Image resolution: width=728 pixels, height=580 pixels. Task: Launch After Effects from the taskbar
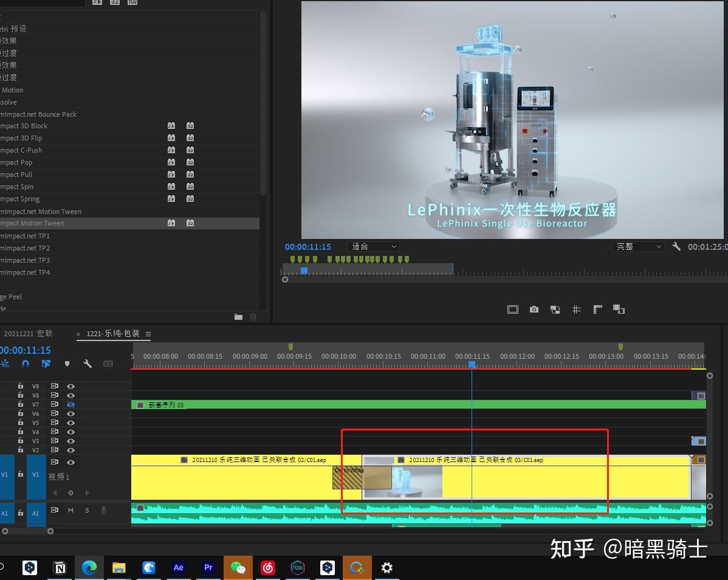pos(178,567)
